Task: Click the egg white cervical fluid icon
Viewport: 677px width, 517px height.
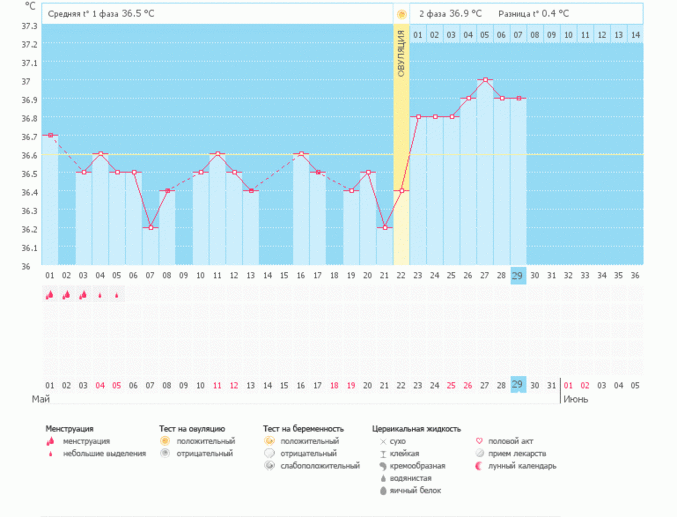Action: 382,491
